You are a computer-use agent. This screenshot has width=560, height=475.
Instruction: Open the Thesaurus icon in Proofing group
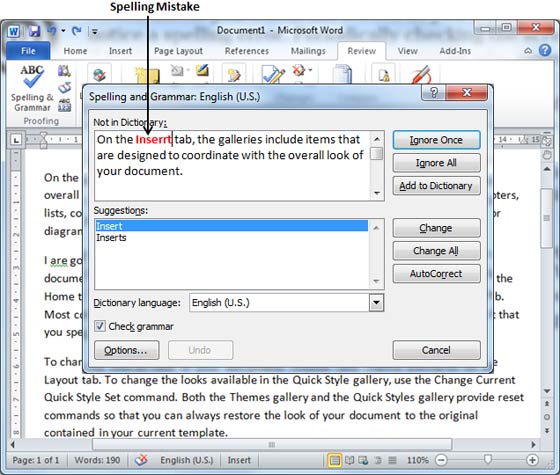[x=65, y=88]
